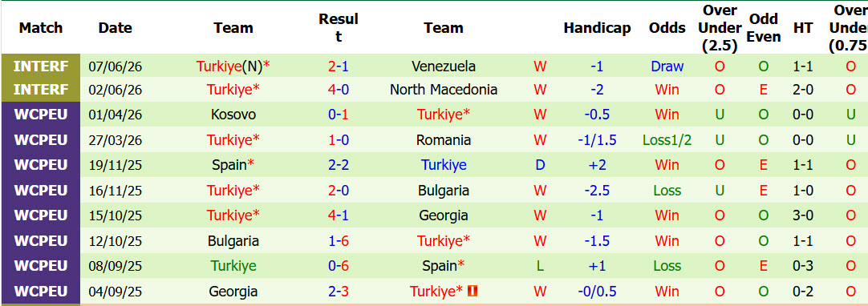Select the Georgia 2-3 score on 04/09/25
Screen dimensions: 868x306
[x=339, y=291]
